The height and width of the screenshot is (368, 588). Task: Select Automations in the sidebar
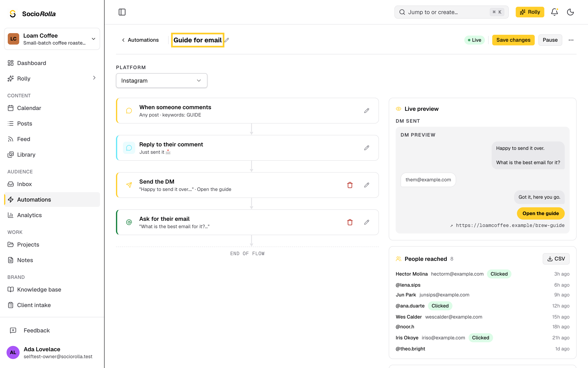(52, 200)
